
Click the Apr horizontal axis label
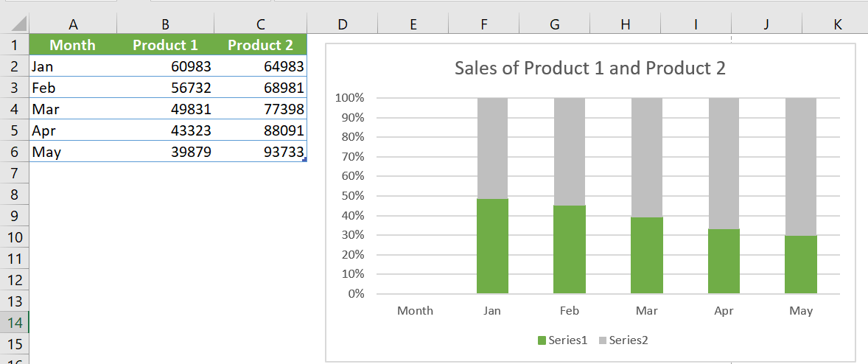[724, 311]
